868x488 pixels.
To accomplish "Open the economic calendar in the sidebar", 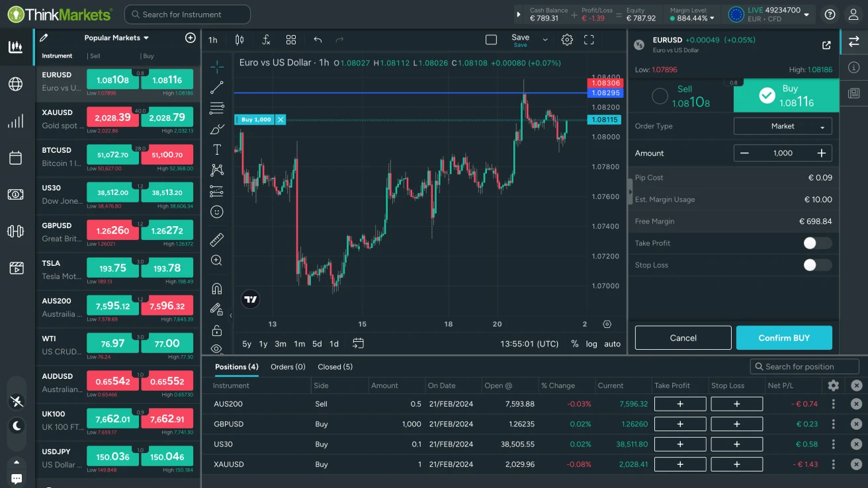I will coord(16,157).
